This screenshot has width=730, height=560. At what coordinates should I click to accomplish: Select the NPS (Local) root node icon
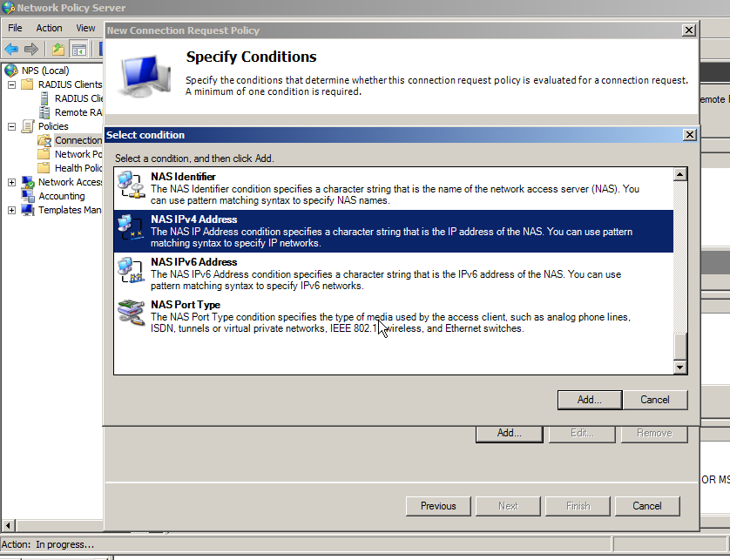pyautogui.click(x=9, y=70)
